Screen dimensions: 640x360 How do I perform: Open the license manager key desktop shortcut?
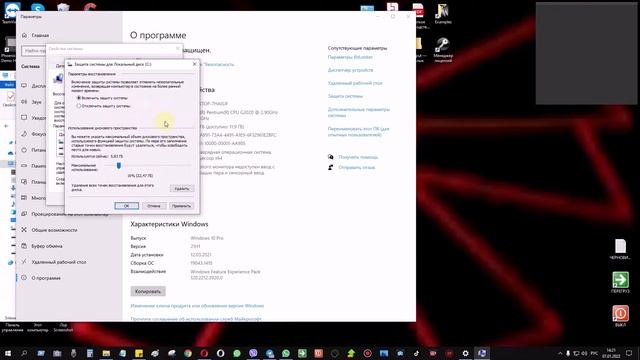pyautogui.click(x=443, y=50)
